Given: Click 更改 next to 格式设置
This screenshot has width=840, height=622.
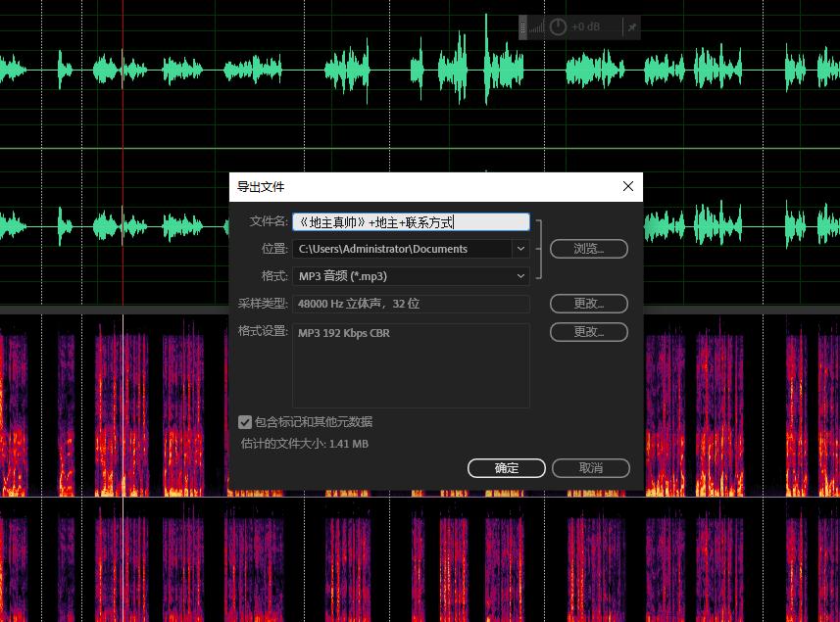Looking at the screenshot, I should pos(588,331).
